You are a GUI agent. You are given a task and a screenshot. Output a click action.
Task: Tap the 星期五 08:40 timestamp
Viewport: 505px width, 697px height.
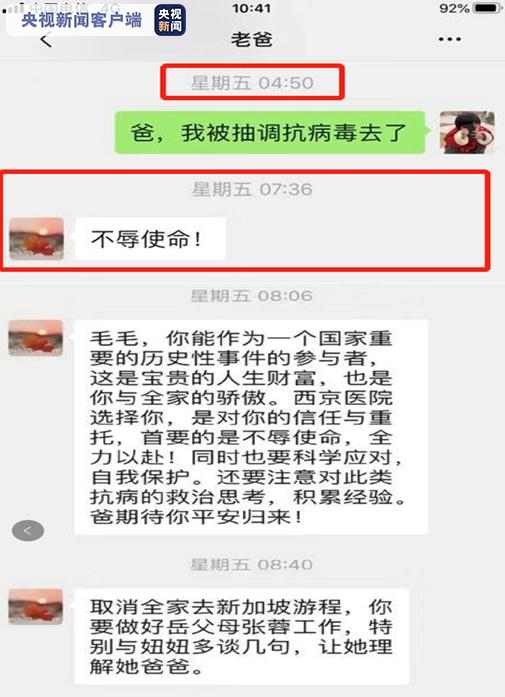(x=252, y=565)
